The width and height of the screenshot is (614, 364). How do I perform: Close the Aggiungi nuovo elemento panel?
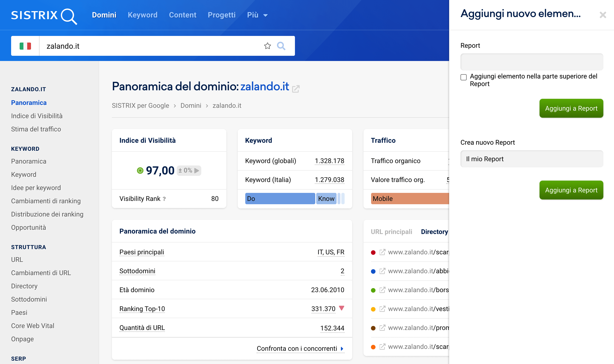click(x=603, y=15)
